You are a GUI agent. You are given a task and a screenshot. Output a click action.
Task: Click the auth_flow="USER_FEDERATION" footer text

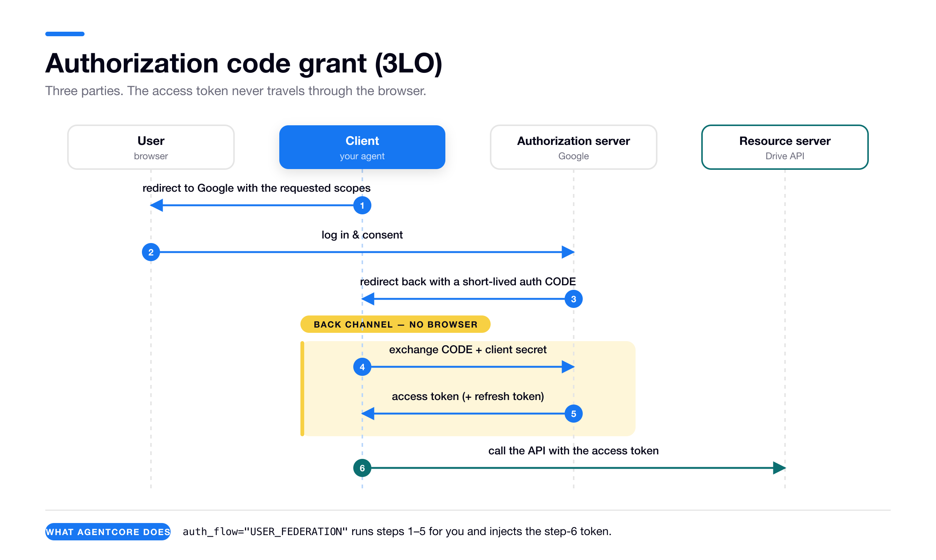click(x=397, y=531)
